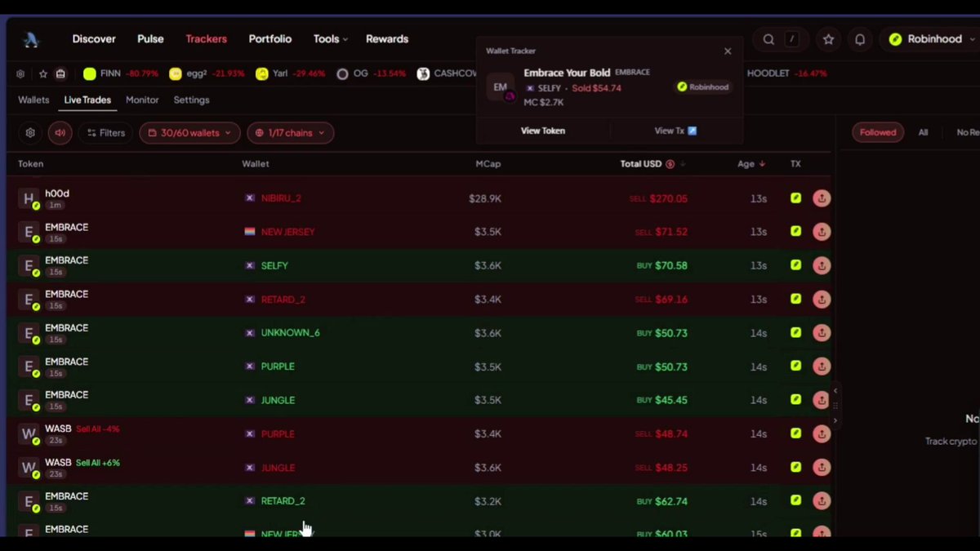
Task: Open the Settings tab under Trackers
Action: [191, 100]
